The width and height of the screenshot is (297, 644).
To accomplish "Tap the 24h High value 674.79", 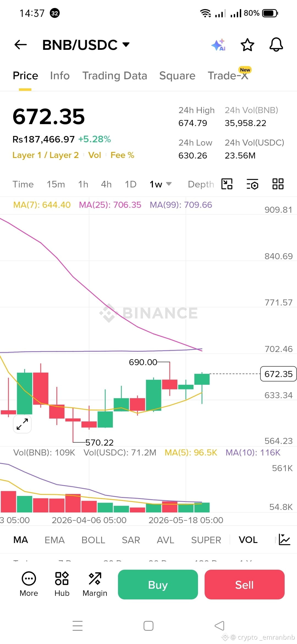I will pos(193,123).
